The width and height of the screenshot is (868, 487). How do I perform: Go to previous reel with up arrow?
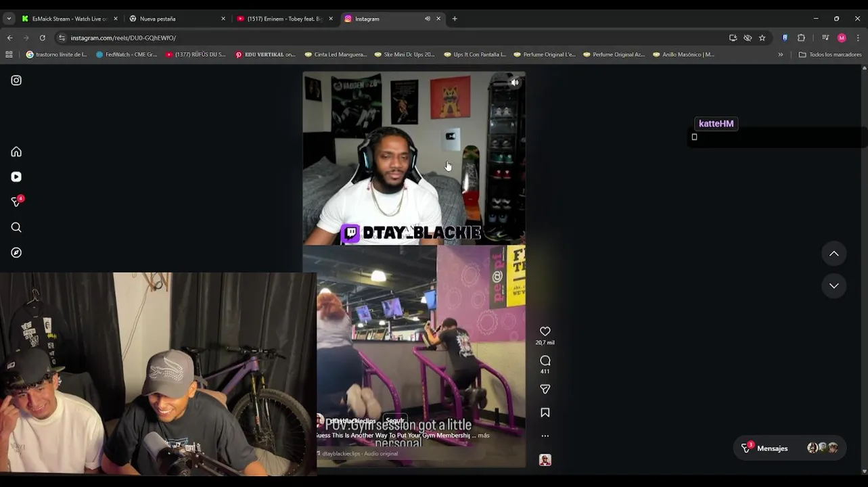coord(834,254)
